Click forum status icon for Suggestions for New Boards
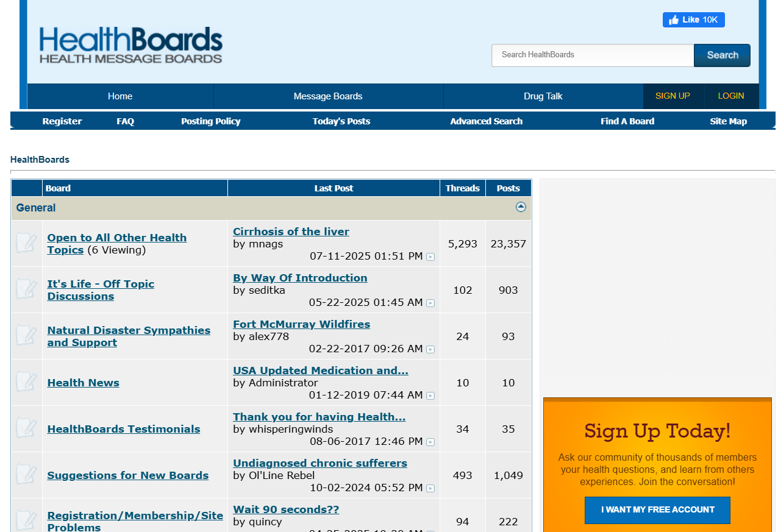The height and width of the screenshot is (532, 778). (x=26, y=475)
